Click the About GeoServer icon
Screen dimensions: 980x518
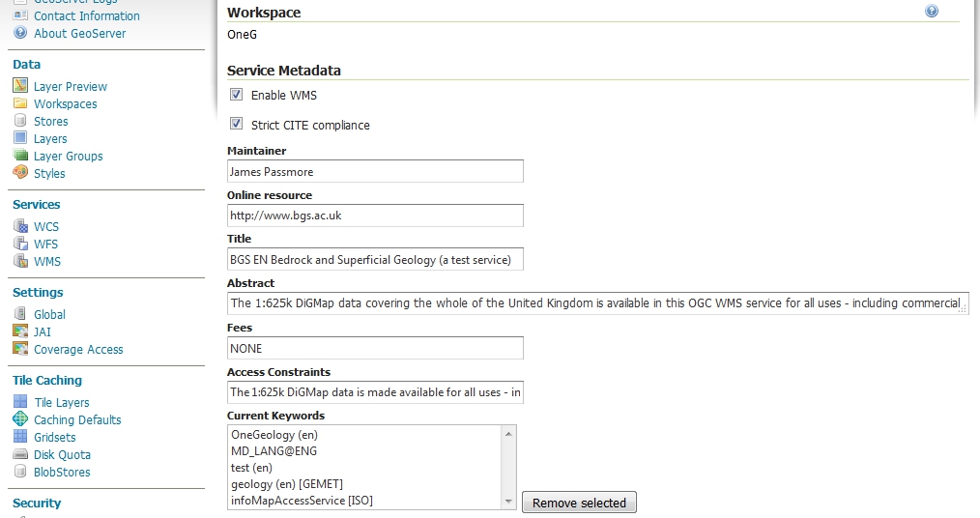pyautogui.click(x=20, y=33)
